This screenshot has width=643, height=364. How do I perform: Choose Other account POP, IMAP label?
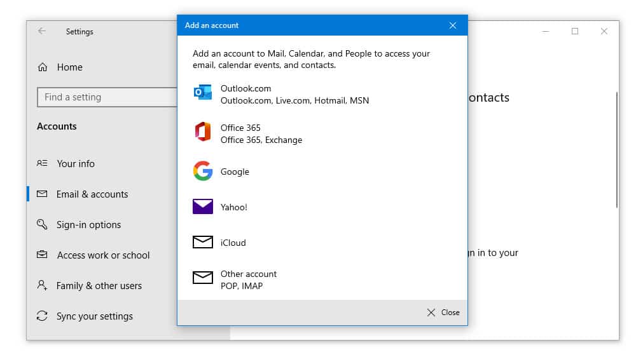(x=249, y=280)
